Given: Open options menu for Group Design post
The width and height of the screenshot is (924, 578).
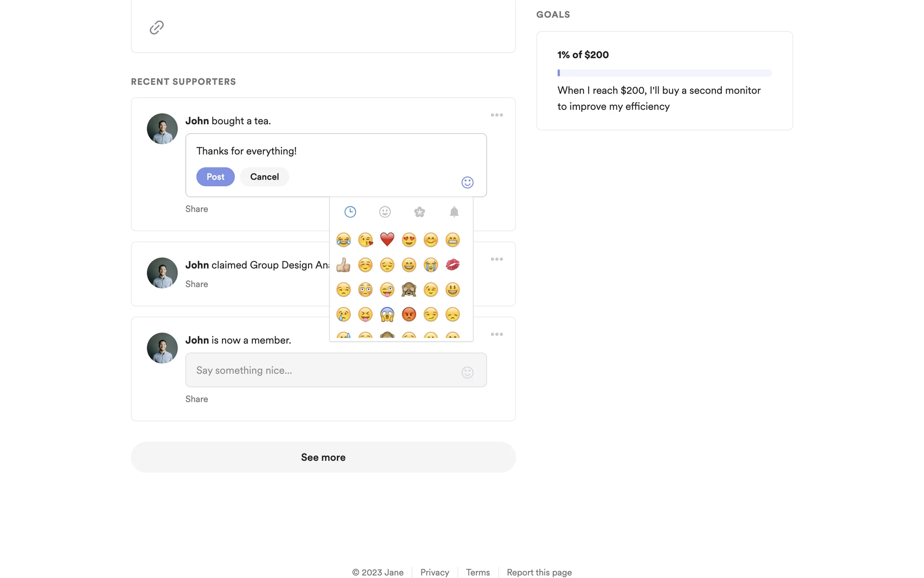Looking at the screenshot, I should coord(497,259).
